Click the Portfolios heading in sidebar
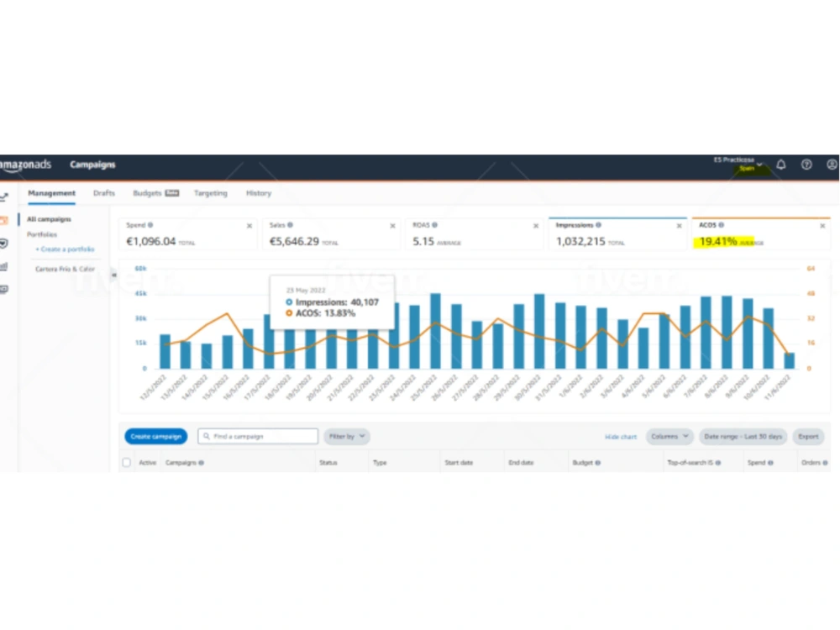 coord(42,234)
